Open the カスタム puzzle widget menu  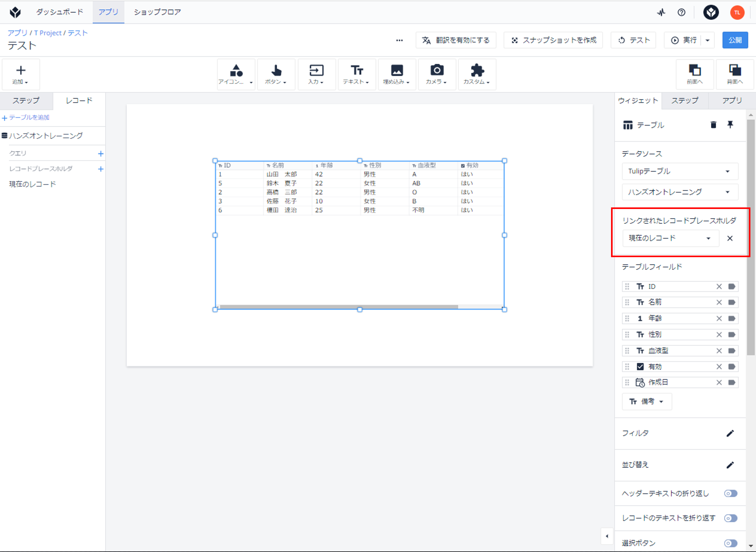tap(477, 74)
